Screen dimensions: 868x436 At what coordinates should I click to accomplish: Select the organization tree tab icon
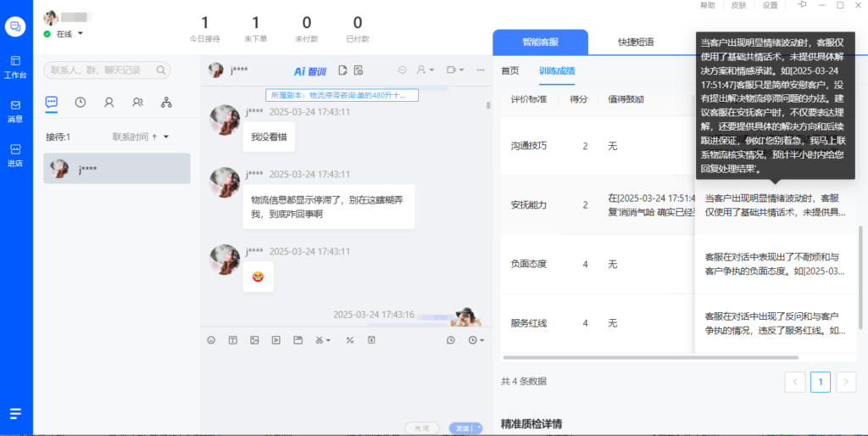(x=167, y=102)
